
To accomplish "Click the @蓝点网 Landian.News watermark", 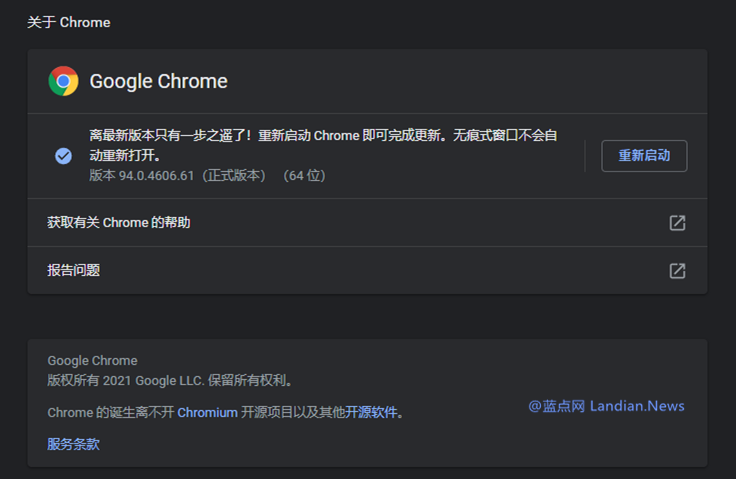I will [606, 406].
